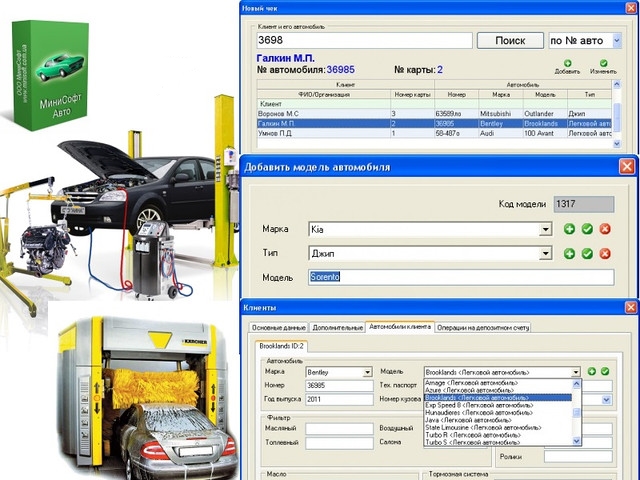640x480 pixels.
Task: Select the highlighted Brooklands model option
Action: click(x=498, y=398)
